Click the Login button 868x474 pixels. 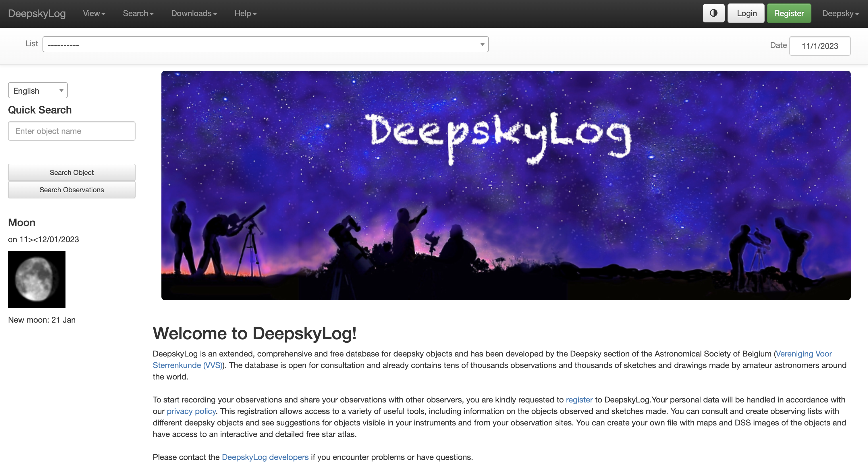click(x=746, y=13)
